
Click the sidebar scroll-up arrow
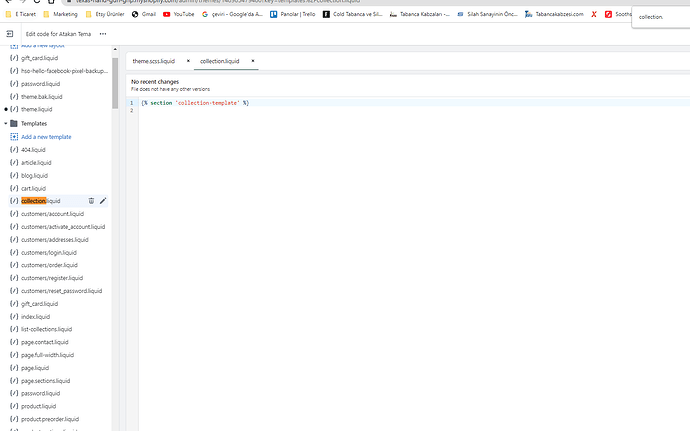115,49
